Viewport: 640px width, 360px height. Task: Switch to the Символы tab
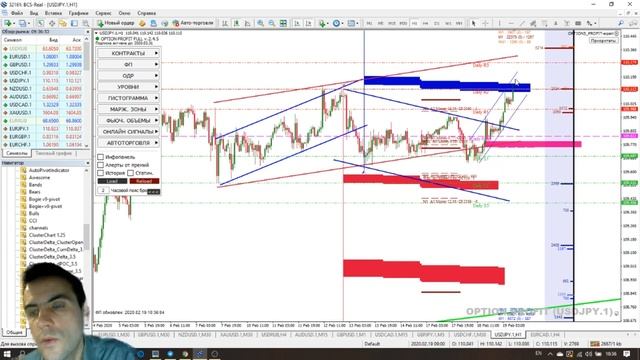tap(17, 153)
